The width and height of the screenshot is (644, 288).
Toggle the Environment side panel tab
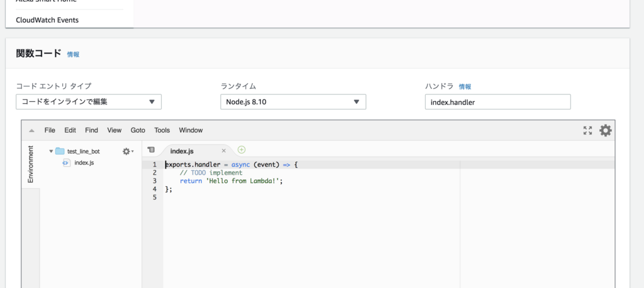pyautogui.click(x=30, y=164)
